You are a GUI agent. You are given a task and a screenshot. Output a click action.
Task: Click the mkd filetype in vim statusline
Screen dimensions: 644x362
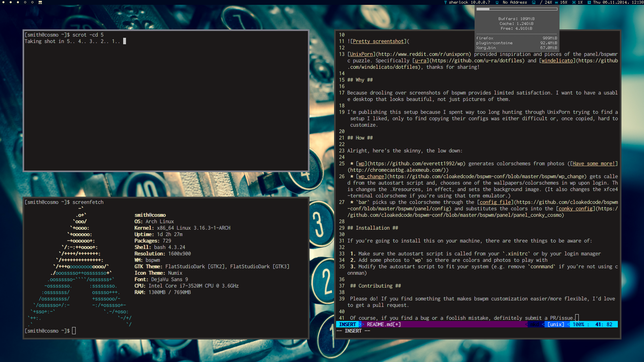coord(535,325)
